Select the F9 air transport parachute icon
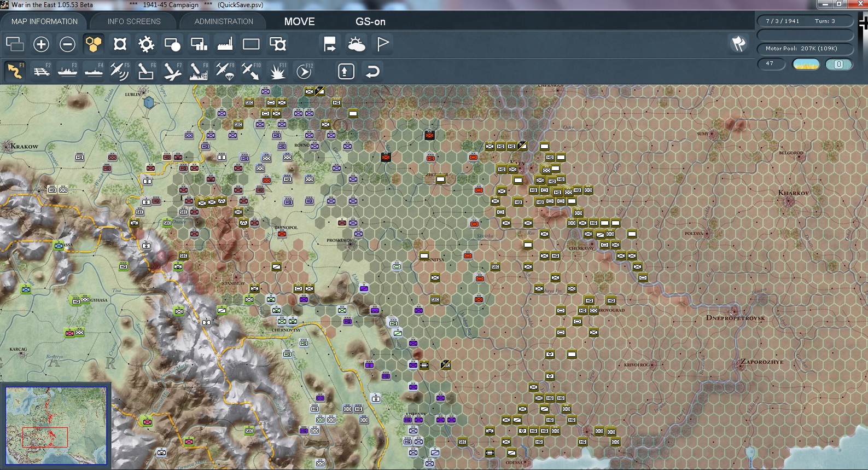 pos(225,71)
